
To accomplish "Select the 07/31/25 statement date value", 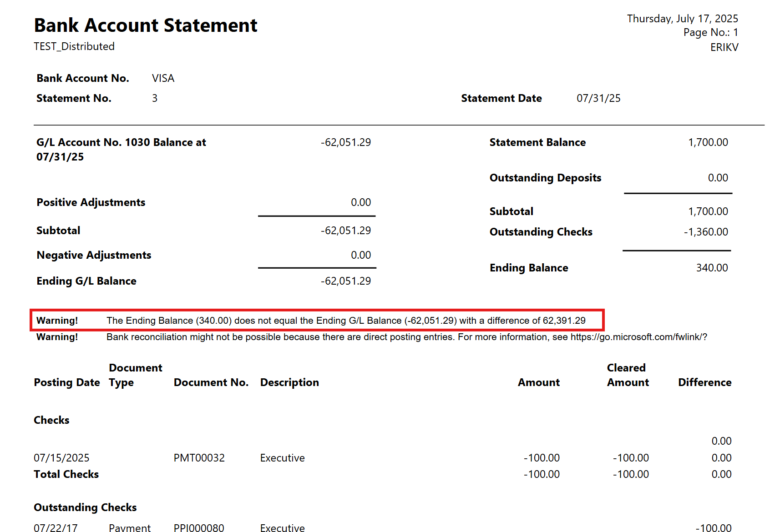I will tap(598, 98).
